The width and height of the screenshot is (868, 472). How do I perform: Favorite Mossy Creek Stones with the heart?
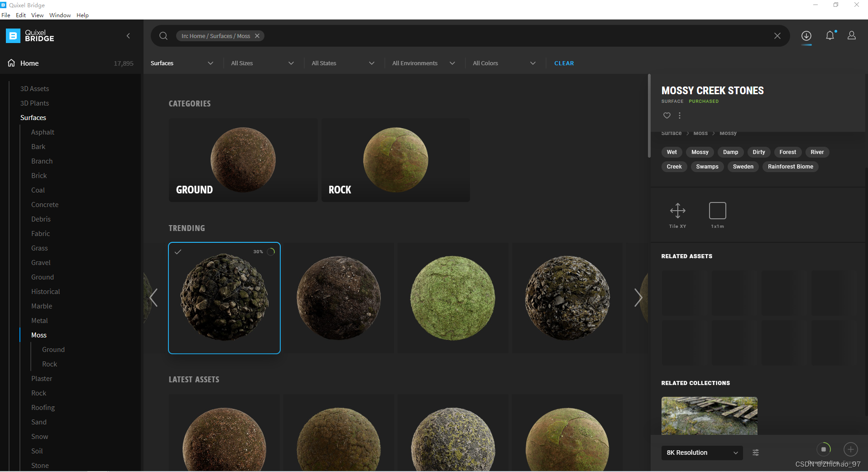click(x=667, y=116)
